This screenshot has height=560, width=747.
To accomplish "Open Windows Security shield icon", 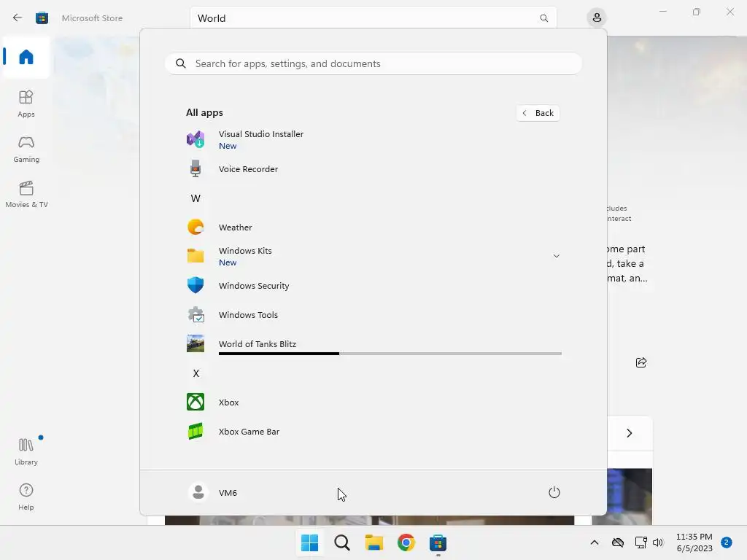I will coord(196,285).
